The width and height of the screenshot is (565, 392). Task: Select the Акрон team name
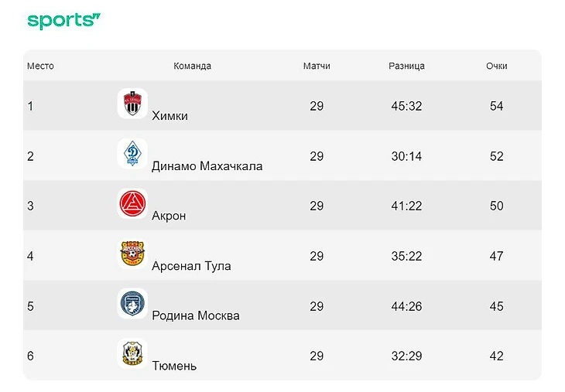(x=169, y=216)
